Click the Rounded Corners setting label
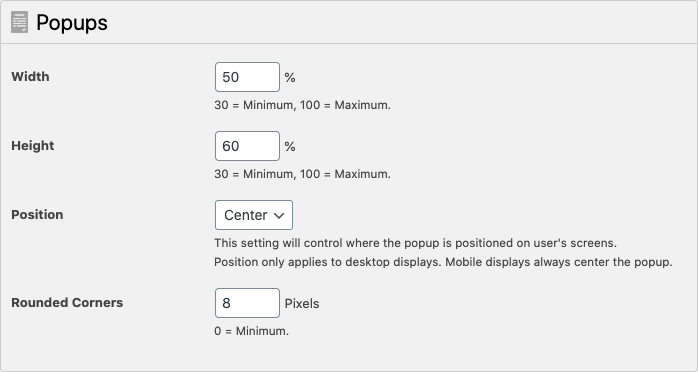Screen dimensions: 698x372 [x=67, y=303]
